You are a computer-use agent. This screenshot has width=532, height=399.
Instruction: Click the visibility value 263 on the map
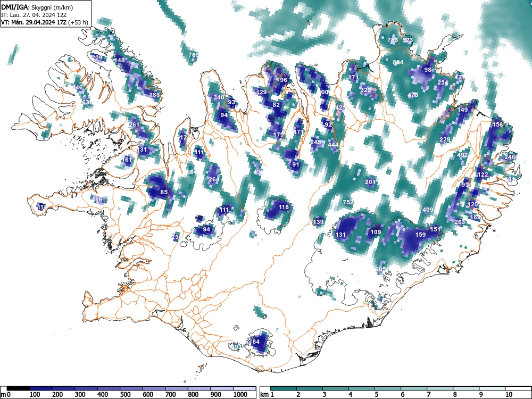point(460,222)
